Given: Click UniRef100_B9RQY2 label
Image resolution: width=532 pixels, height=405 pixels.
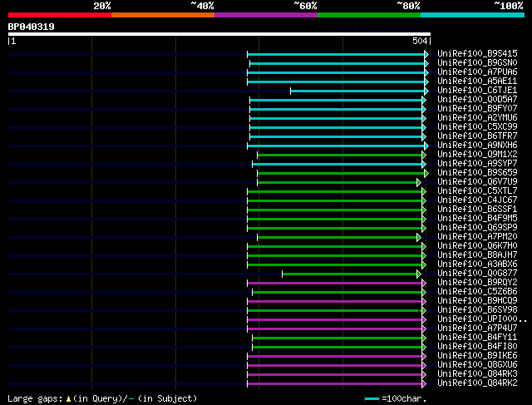Looking at the screenshot, I should click(x=477, y=283).
